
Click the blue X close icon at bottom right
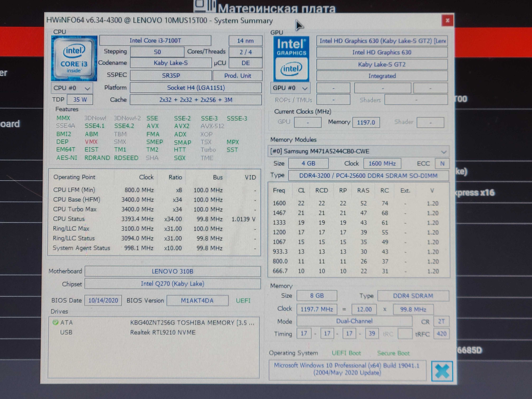tap(442, 371)
